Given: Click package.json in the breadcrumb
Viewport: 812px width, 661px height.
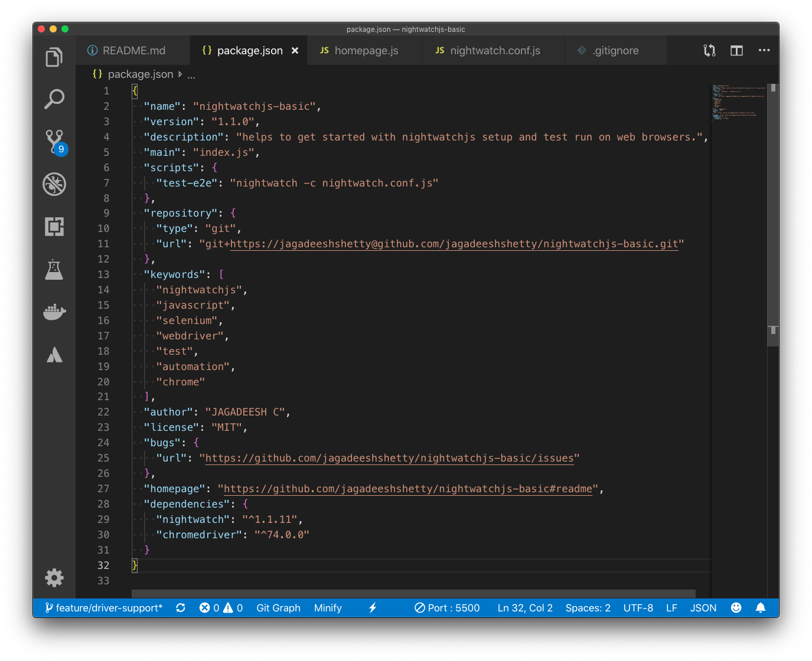Looking at the screenshot, I should (140, 74).
